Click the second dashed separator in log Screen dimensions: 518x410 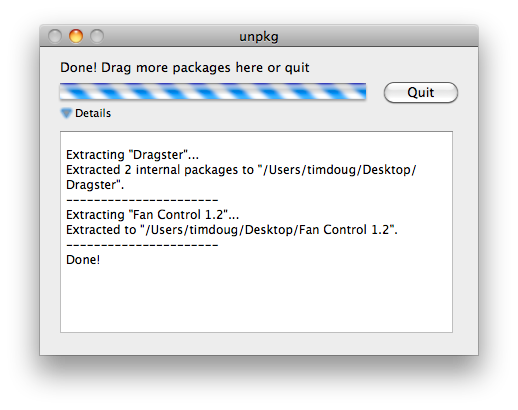142,245
